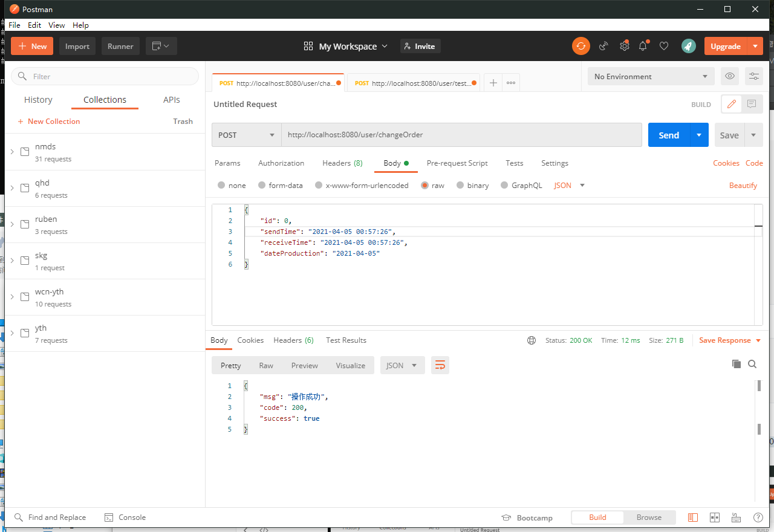Click the request URL field

(461, 135)
